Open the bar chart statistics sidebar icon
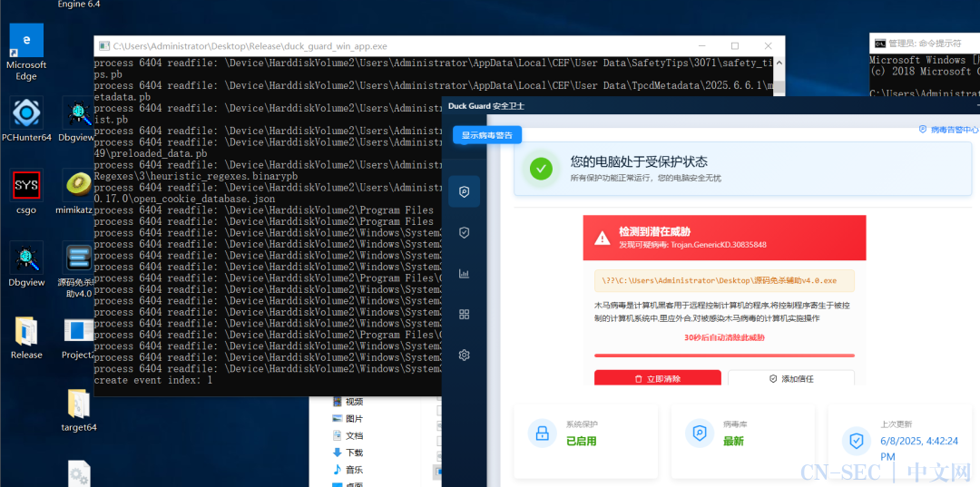The image size is (980, 487). [464, 274]
